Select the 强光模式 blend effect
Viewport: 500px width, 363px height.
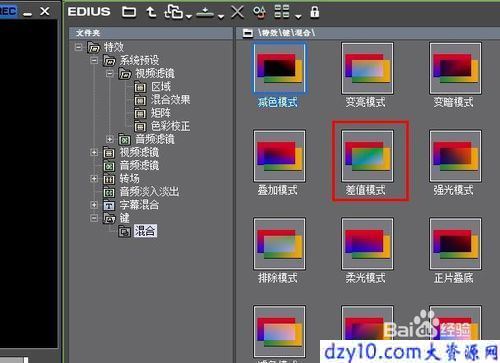pos(455,163)
